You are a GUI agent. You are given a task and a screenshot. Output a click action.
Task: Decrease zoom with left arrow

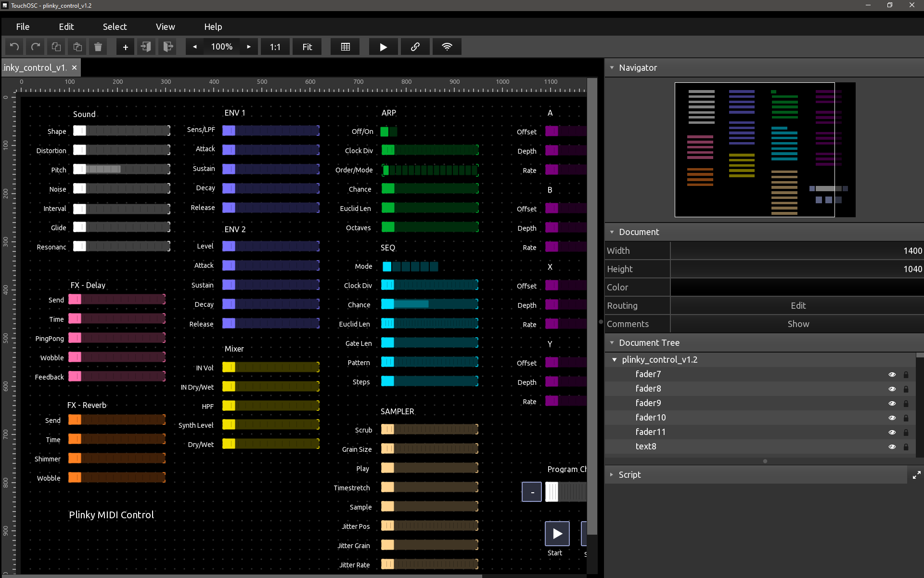pyautogui.click(x=195, y=47)
